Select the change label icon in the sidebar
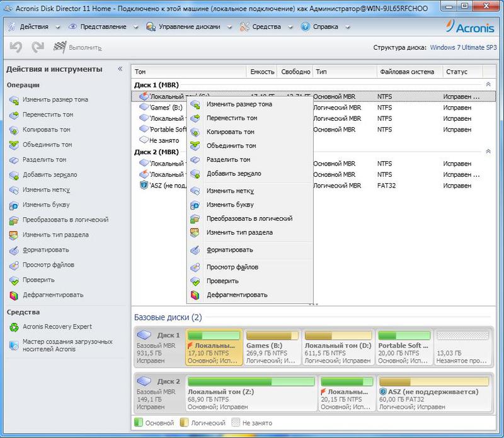Viewport: 504px width, 438px height. tap(14, 190)
